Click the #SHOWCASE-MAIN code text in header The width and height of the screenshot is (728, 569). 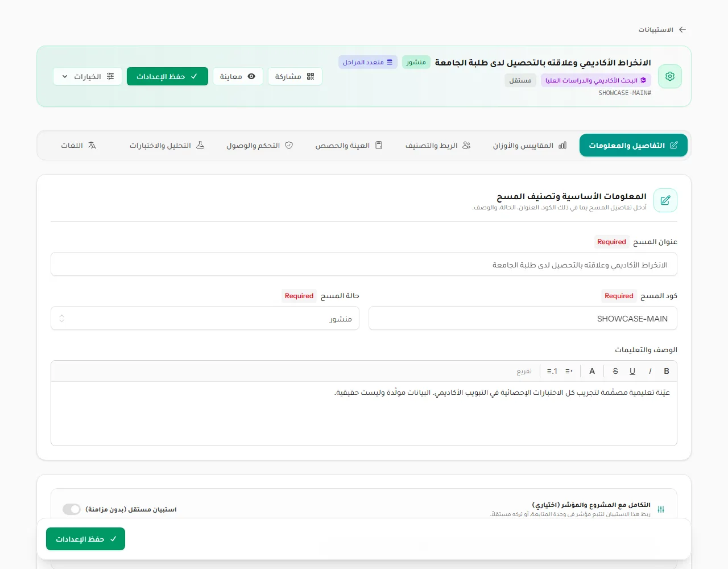624,93
